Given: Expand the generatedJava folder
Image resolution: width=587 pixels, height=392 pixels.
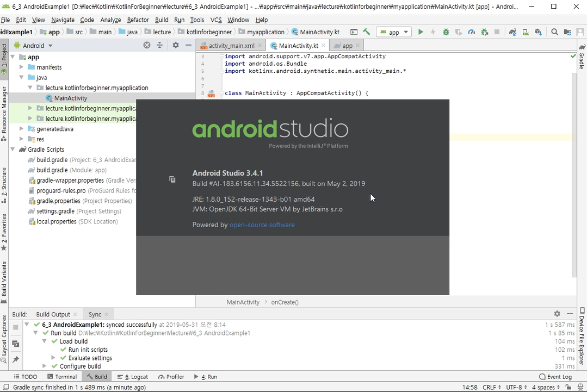Looking at the screenshot, I should pos(21,129).
